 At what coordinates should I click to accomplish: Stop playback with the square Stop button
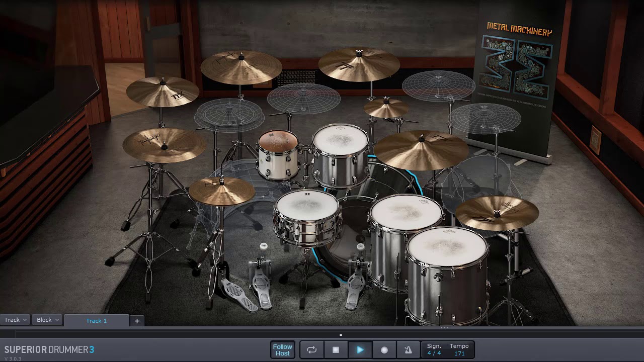[x=336, y=350]
